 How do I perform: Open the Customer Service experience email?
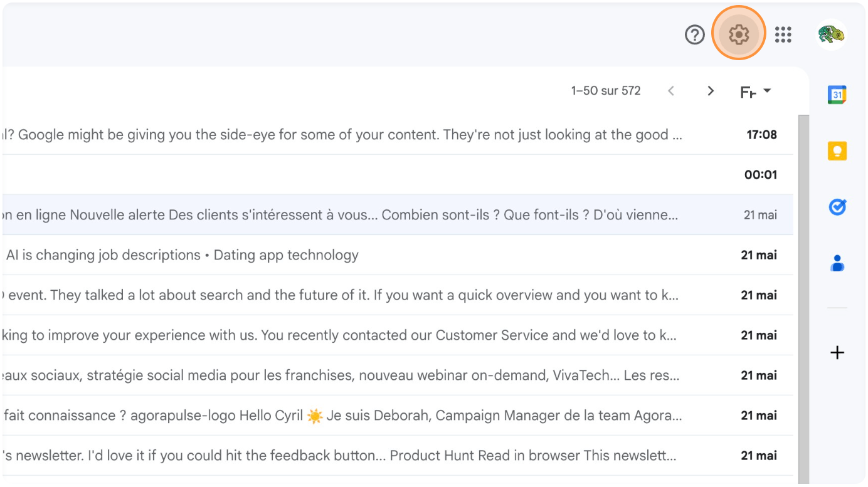coord(376,335)
